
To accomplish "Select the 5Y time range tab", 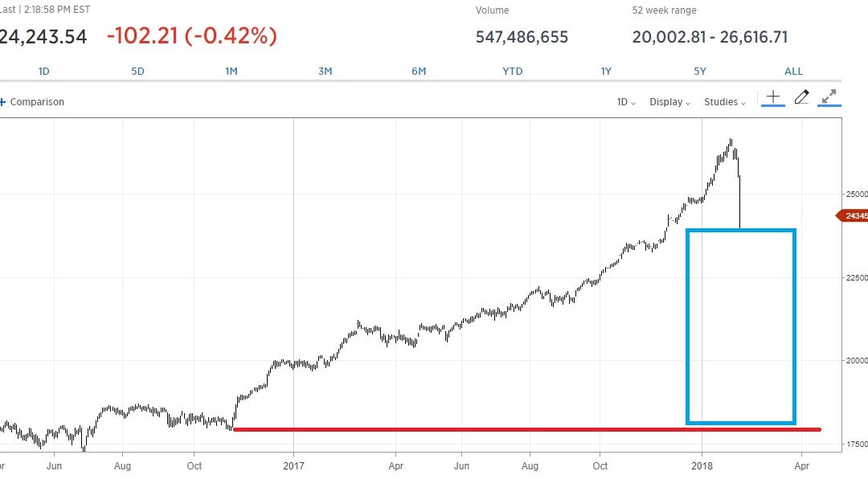I will coord(699,71).
